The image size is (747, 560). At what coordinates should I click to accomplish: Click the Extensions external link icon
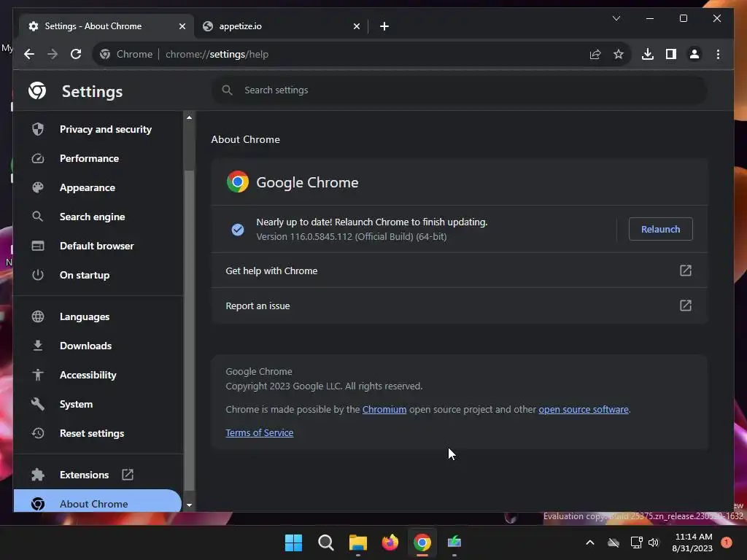128,474
